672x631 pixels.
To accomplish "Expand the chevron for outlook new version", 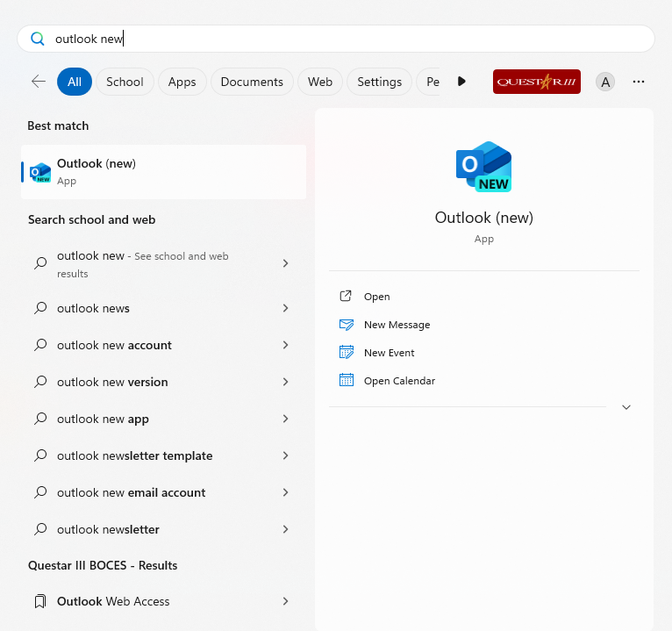I will (285, 382).
